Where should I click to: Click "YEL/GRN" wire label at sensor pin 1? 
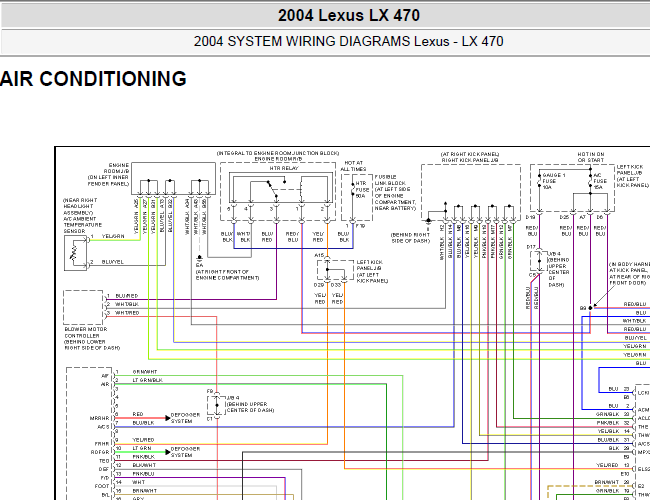(x=113, y=236)
